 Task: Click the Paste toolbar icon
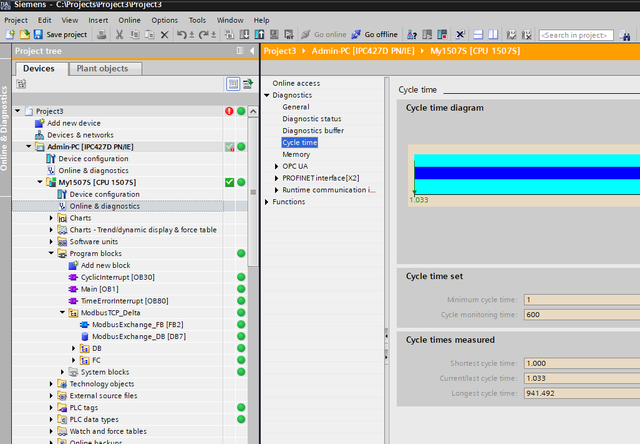tap(150, 35)
